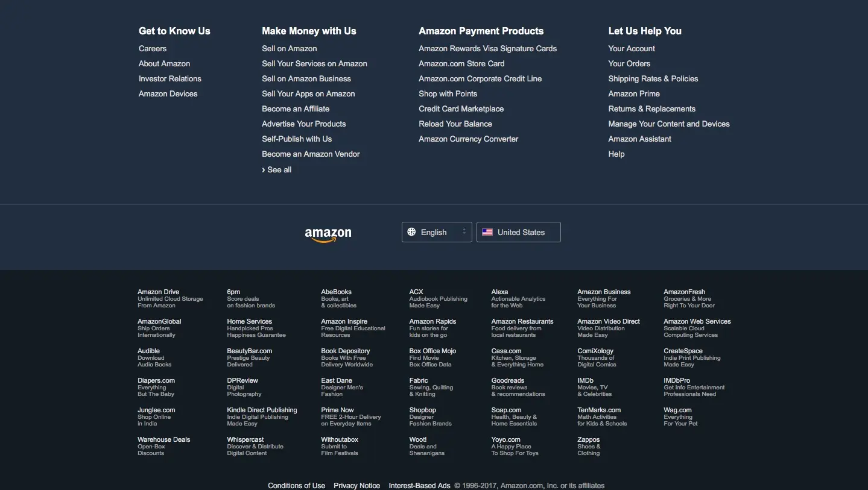
Task: Open Box Office Mojo link
Action: 432,357
